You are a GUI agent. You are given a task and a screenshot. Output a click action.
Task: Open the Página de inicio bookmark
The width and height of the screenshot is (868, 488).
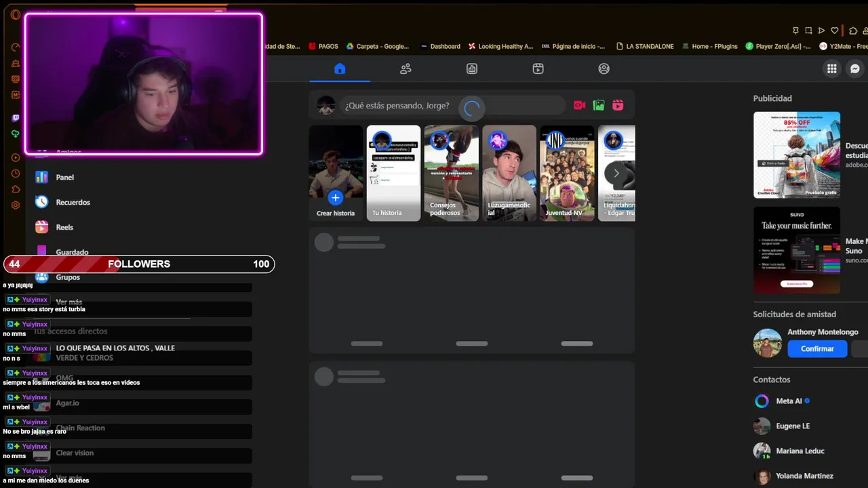click(573, 46)
